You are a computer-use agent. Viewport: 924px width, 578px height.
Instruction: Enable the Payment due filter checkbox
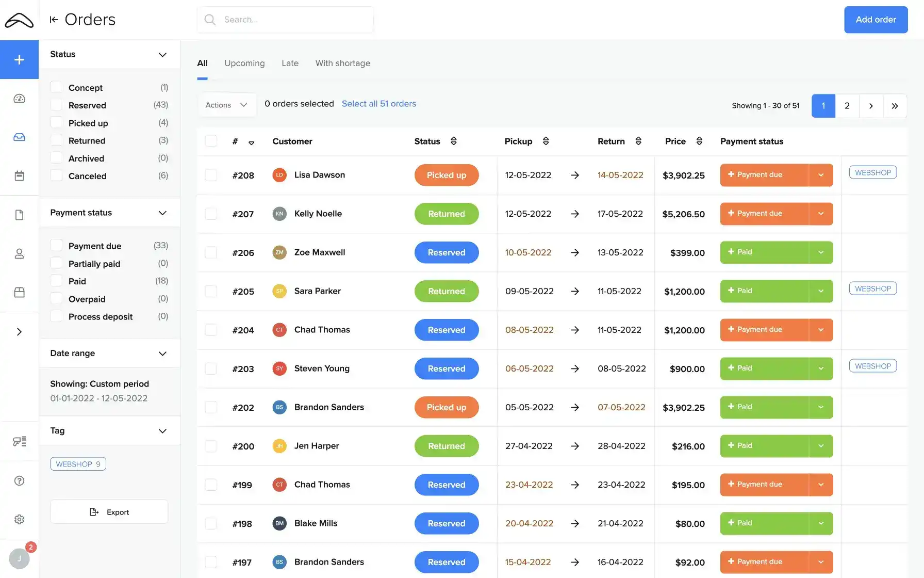click(56, 245)
